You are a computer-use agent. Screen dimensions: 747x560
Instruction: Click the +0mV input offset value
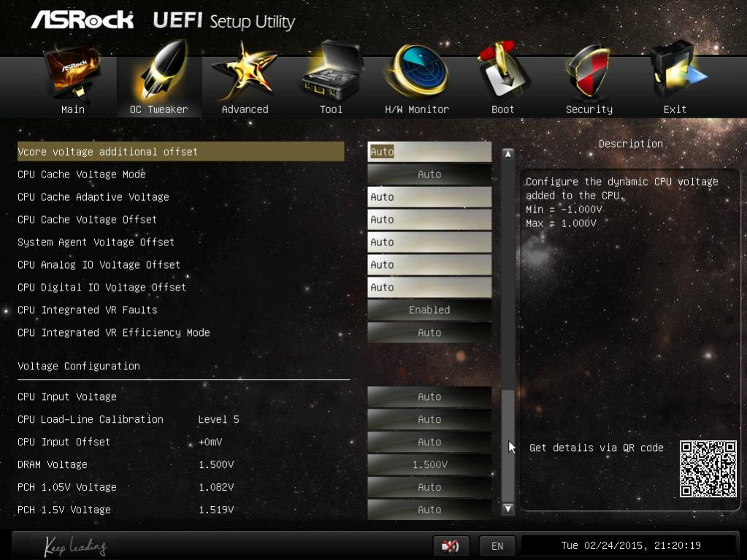click(x=210, y=442)
